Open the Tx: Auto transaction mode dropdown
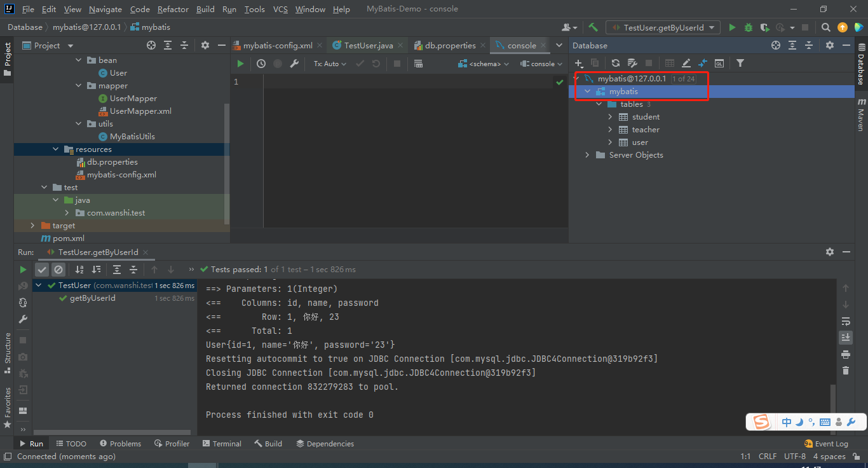The width and height of the screenshot is (868, 468). [x=330, y=64]
